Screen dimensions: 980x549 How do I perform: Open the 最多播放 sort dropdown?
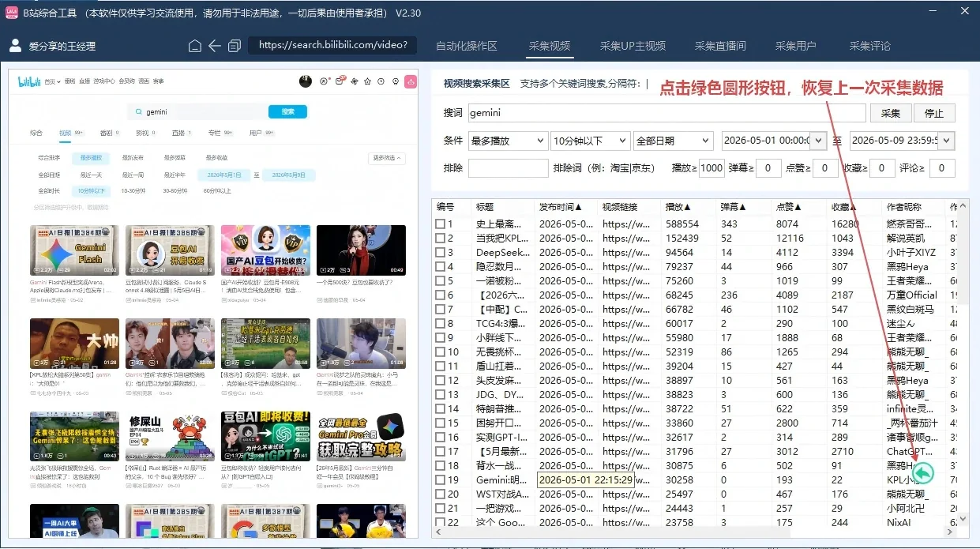coord(508,141)
